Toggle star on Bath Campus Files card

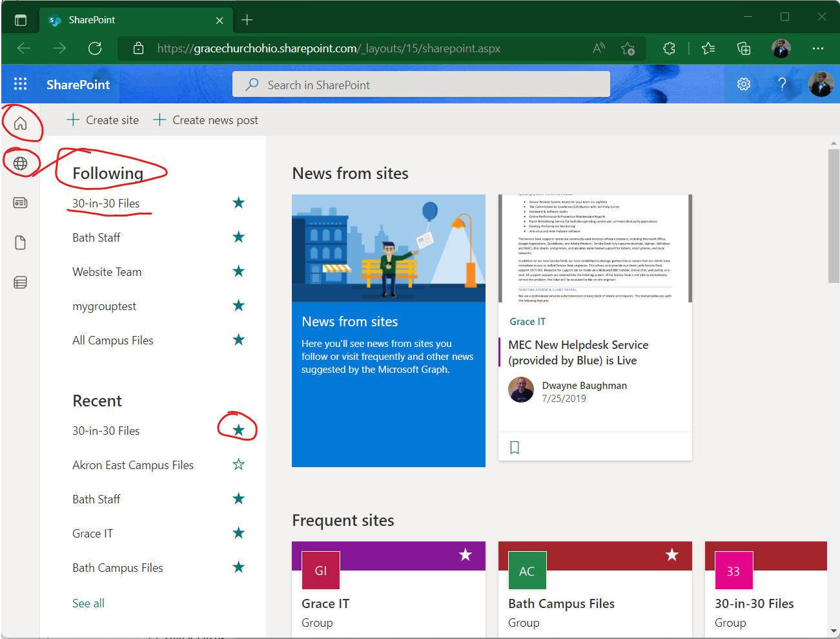pos(672,554)
